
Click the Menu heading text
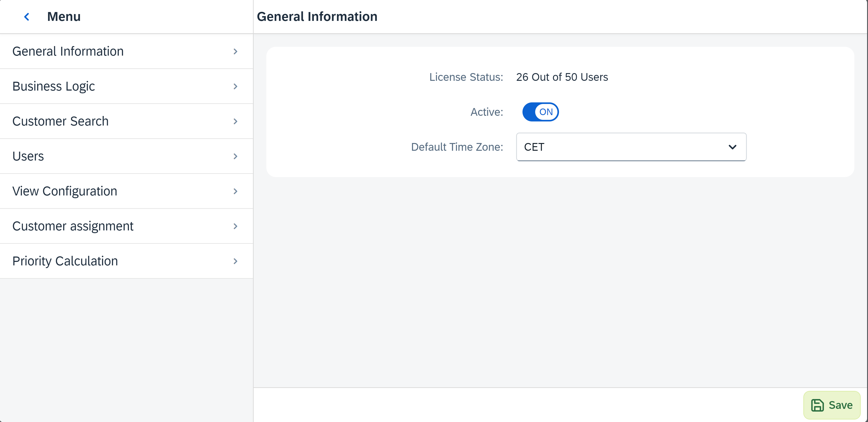coord(64,17)
